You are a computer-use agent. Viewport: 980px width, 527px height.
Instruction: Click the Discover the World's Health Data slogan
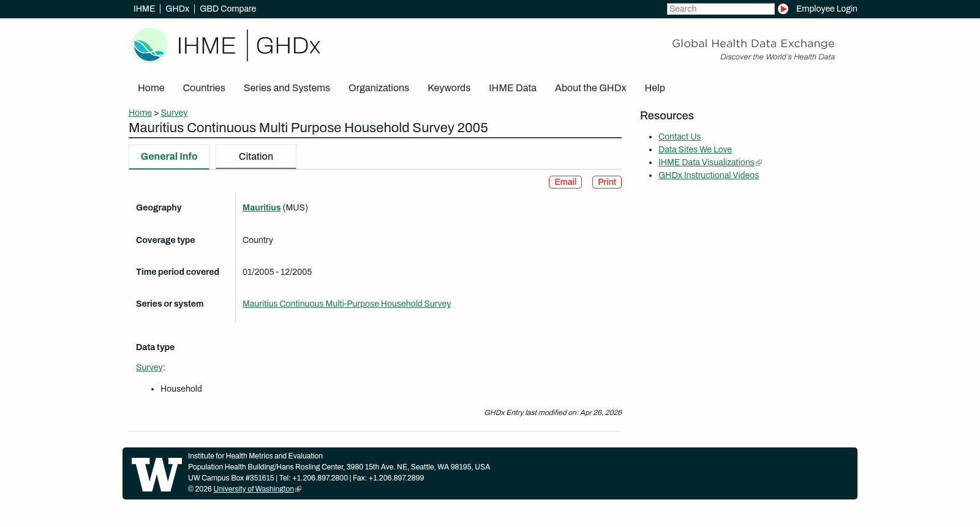tap(777, 58)
